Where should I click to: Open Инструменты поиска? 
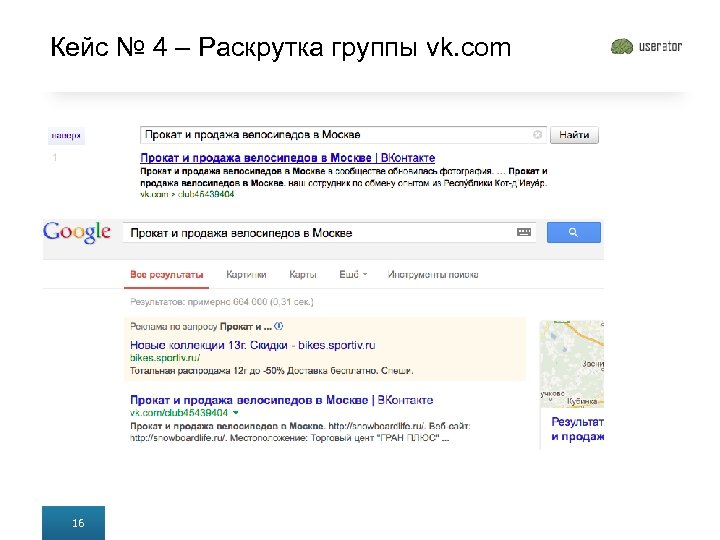point(433,275)
